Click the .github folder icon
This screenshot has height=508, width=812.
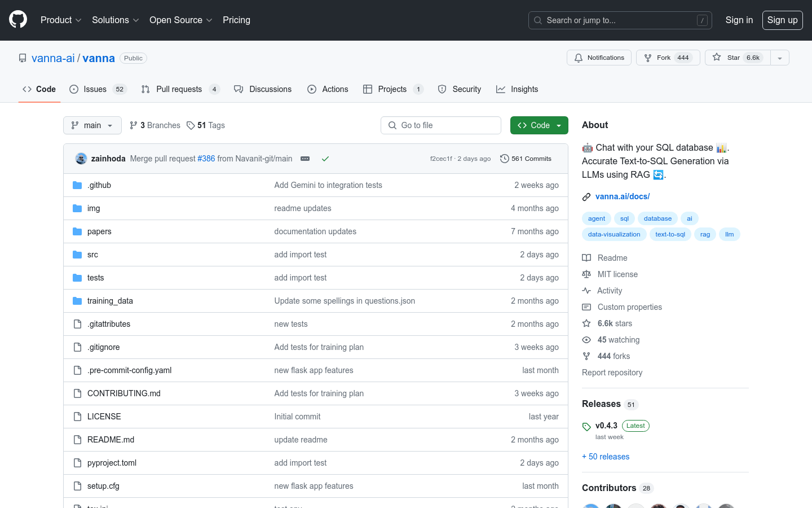pyautogui.click(x=77, y=185)
